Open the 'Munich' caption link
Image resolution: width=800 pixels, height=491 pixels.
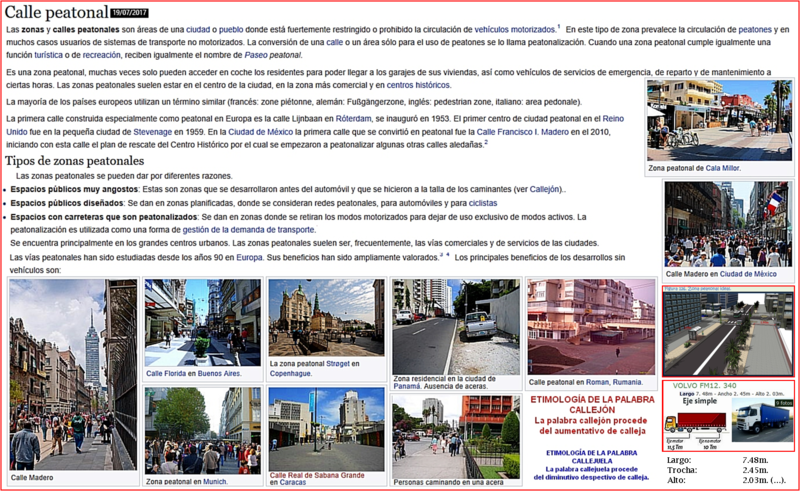214,481
